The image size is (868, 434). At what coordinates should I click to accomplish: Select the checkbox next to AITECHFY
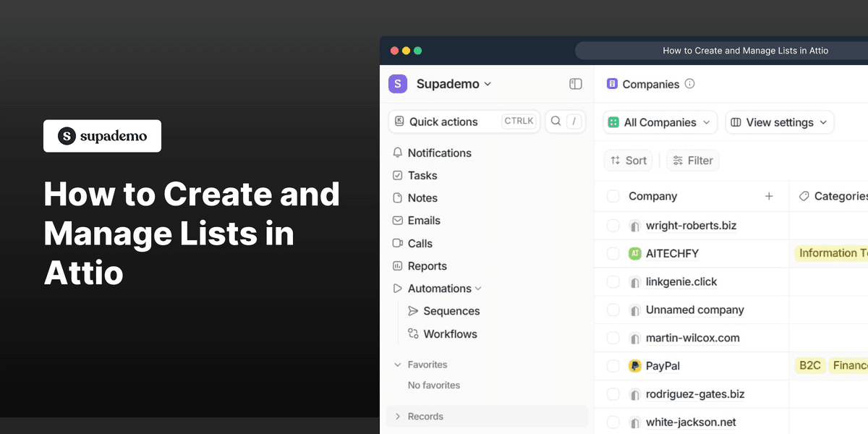pos(613,253)
